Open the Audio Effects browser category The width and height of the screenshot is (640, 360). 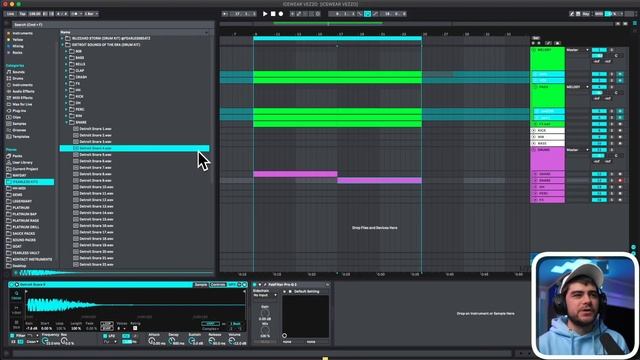(x=23, y=91)
